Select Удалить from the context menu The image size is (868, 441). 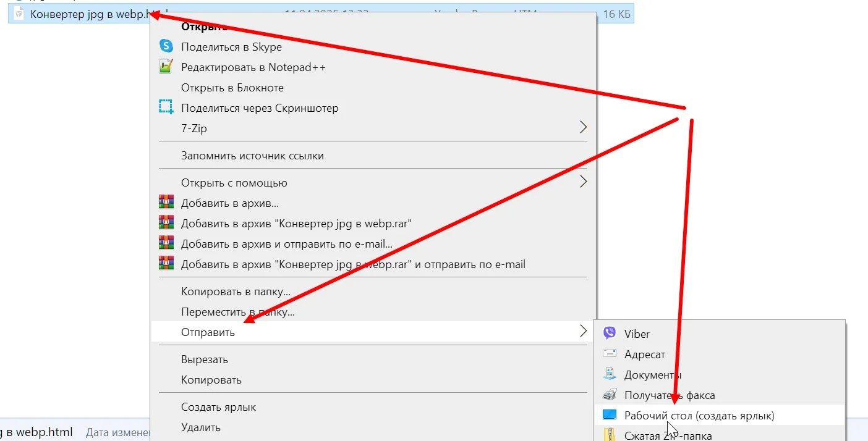pyautogui.click(x=201, y=427)
